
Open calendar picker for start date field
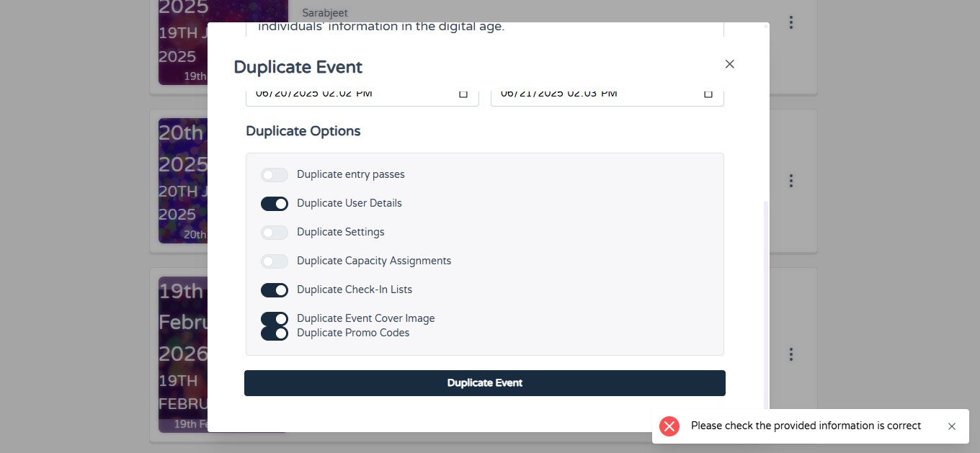(x=463, y=94)
